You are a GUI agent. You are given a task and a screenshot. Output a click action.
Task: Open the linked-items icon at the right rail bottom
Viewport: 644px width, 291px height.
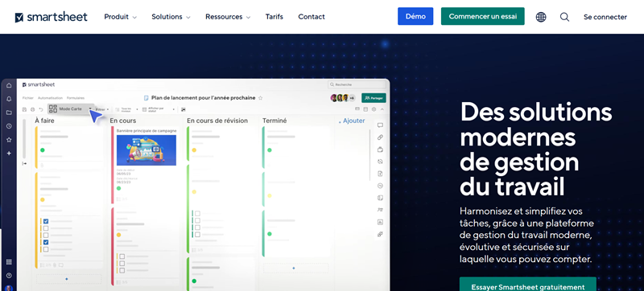380,235
